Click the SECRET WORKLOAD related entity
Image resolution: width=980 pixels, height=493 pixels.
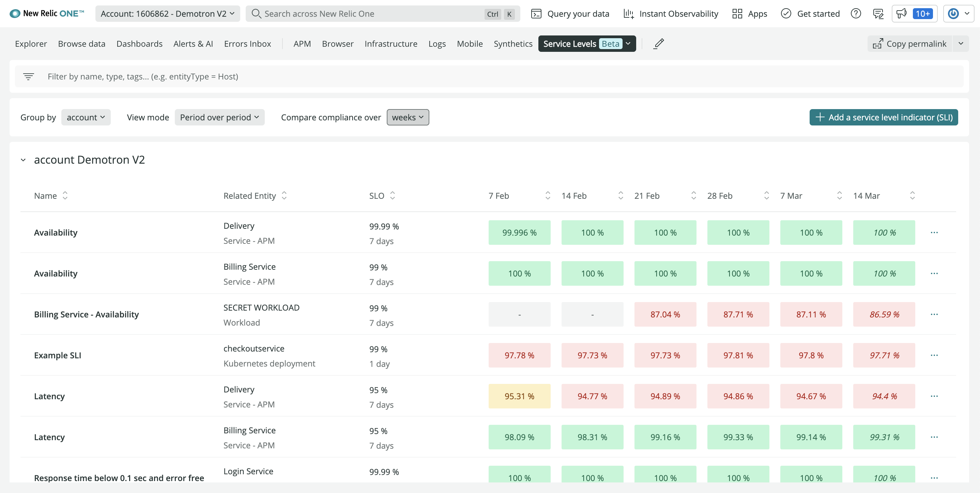point(261,308)
